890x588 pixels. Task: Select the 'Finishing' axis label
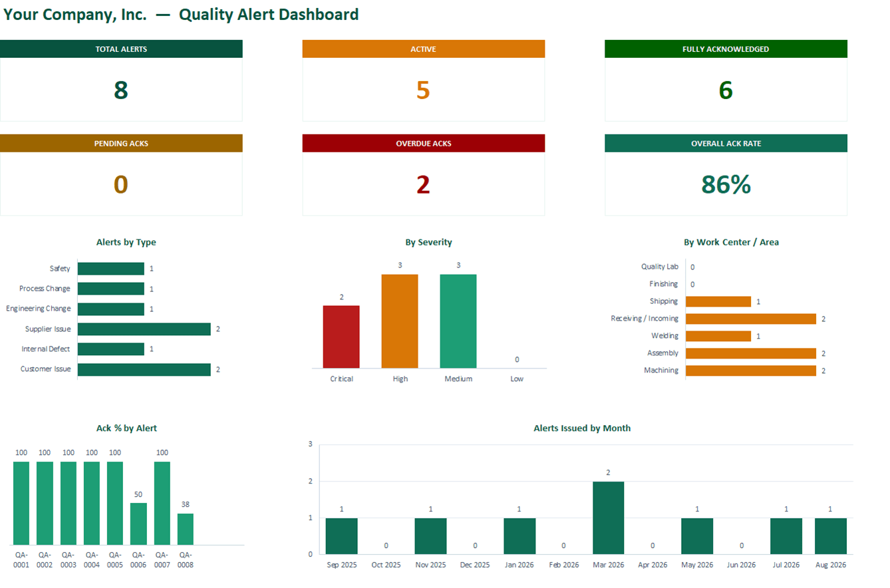coord(664,284)
